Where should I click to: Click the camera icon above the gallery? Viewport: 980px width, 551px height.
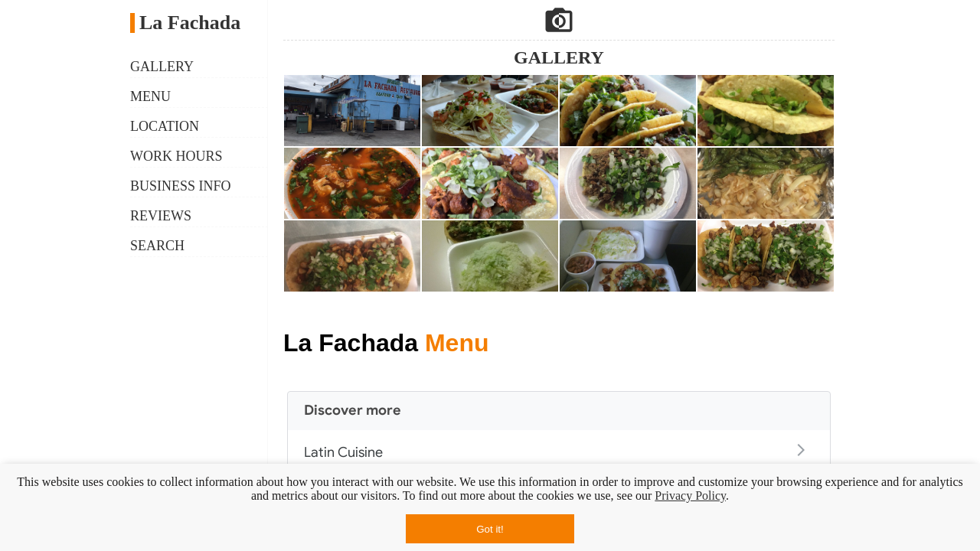click(x=559, y=21)
